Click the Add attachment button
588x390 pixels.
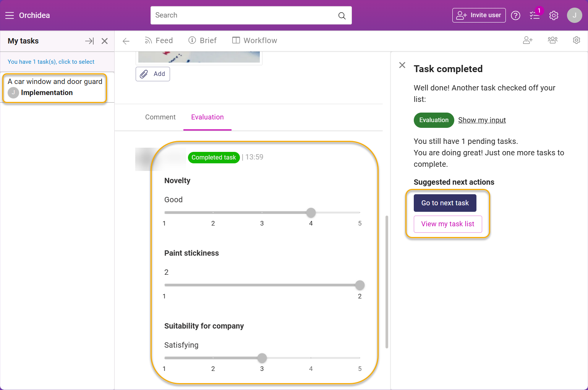[153, 74]
